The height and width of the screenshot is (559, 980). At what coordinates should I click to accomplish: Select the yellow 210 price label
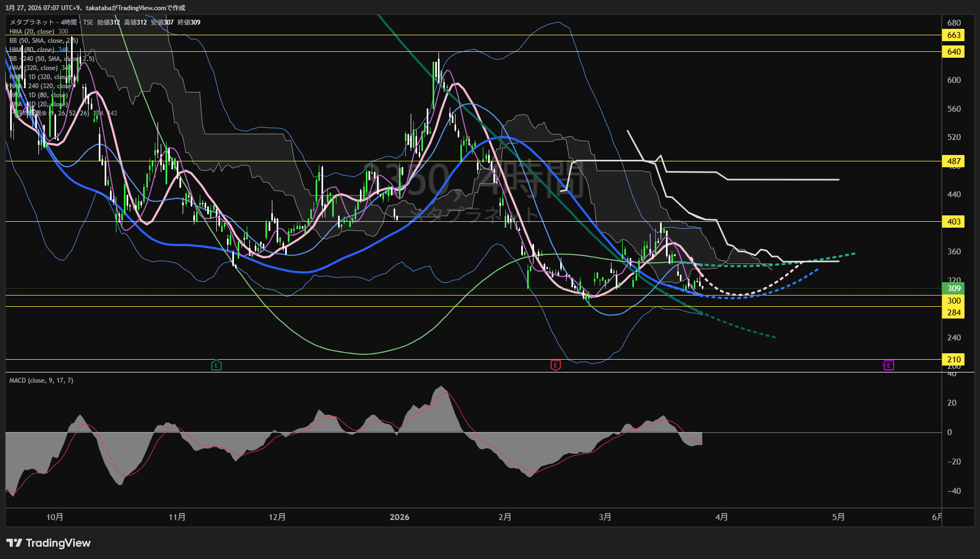tap(954, 360)
